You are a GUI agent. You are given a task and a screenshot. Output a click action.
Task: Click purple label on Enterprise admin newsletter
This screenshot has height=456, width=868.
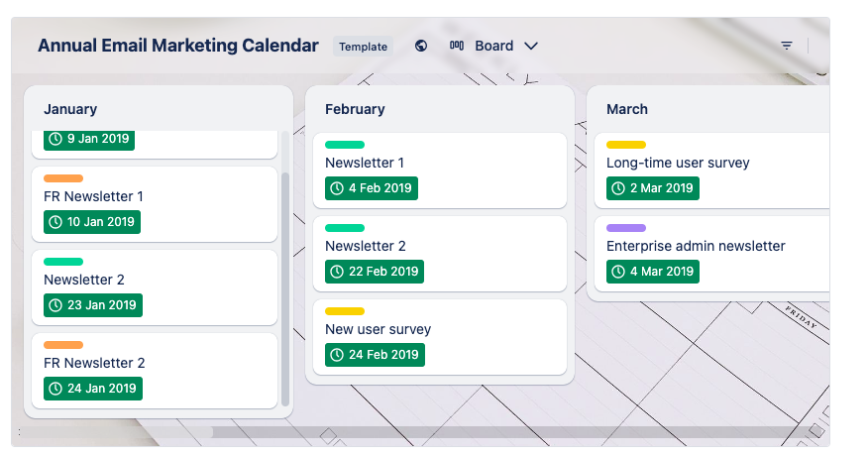pos(626,228)
